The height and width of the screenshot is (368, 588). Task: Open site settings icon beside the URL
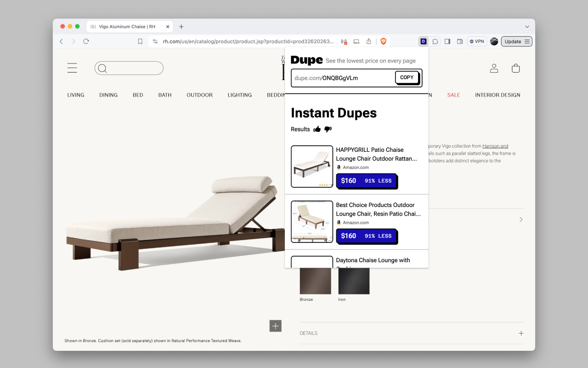point(155,41)
